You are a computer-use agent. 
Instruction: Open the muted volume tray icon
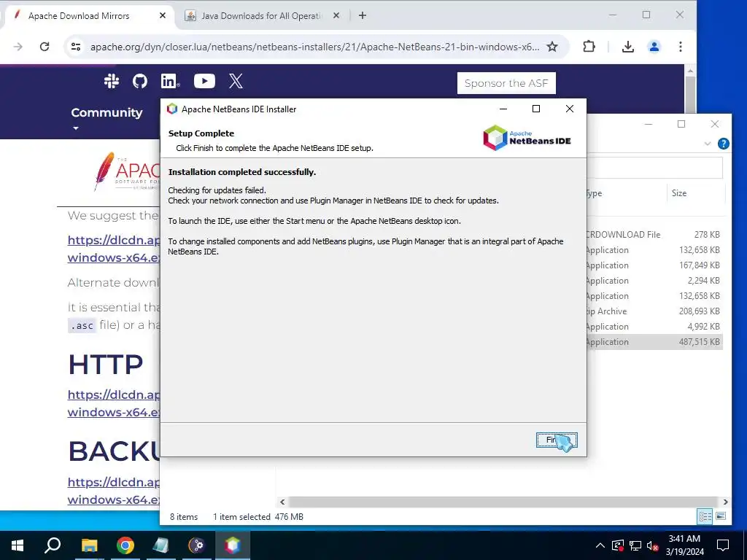pyautogui.click(x=652, y=545)
